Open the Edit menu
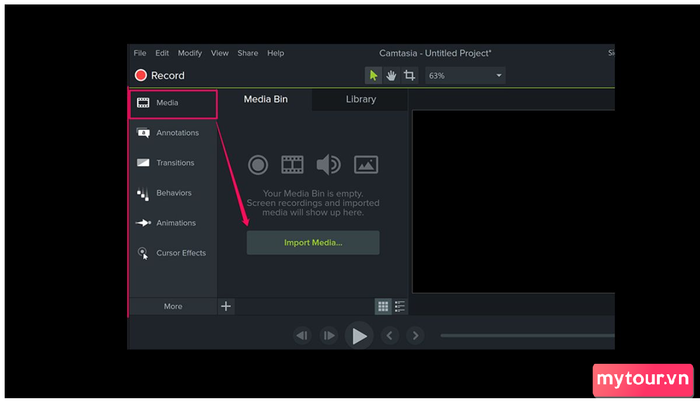 point(162,53)
